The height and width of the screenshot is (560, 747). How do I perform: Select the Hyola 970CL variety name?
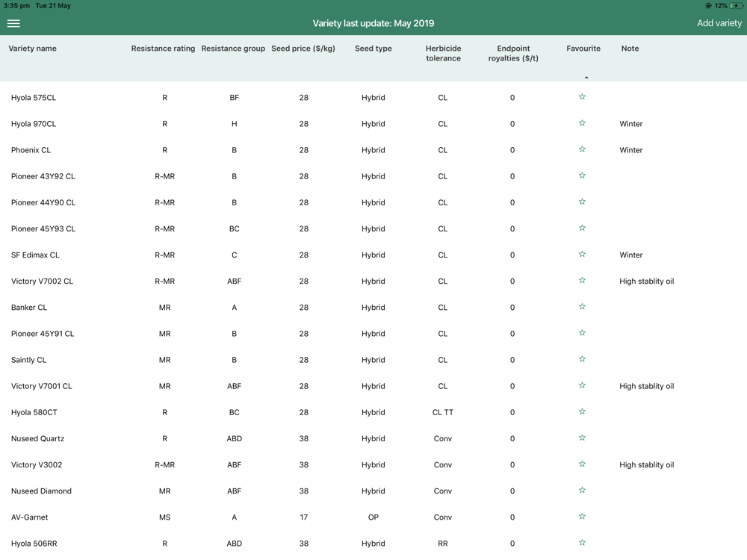pyautogui.click(x=34, y=124)
